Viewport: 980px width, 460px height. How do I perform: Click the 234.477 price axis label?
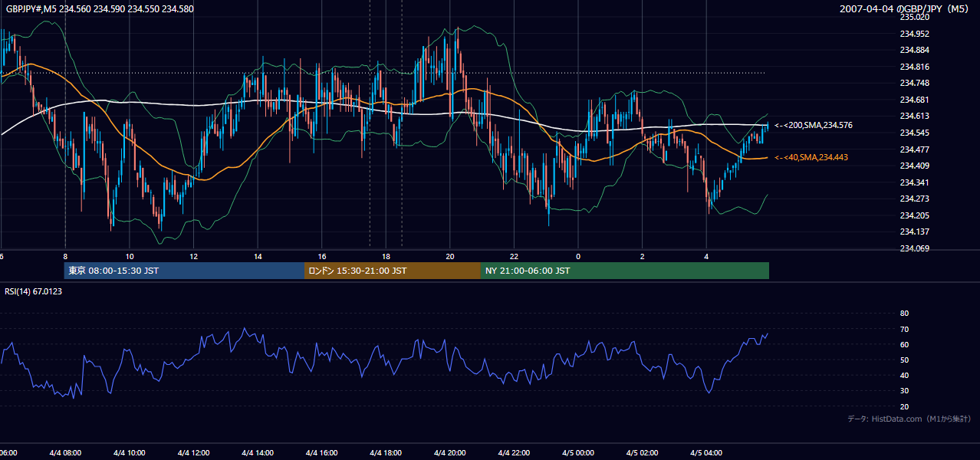tap(915, 149)
